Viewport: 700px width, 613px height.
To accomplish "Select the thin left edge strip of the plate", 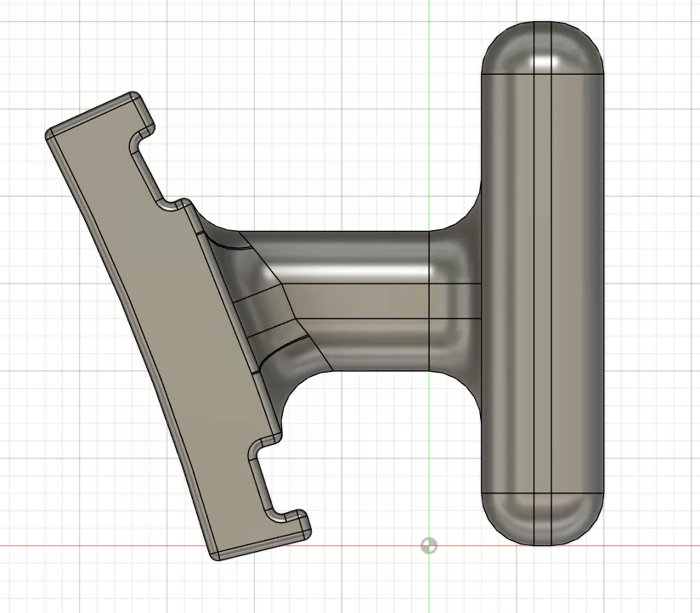I will (x=127, y=340).
